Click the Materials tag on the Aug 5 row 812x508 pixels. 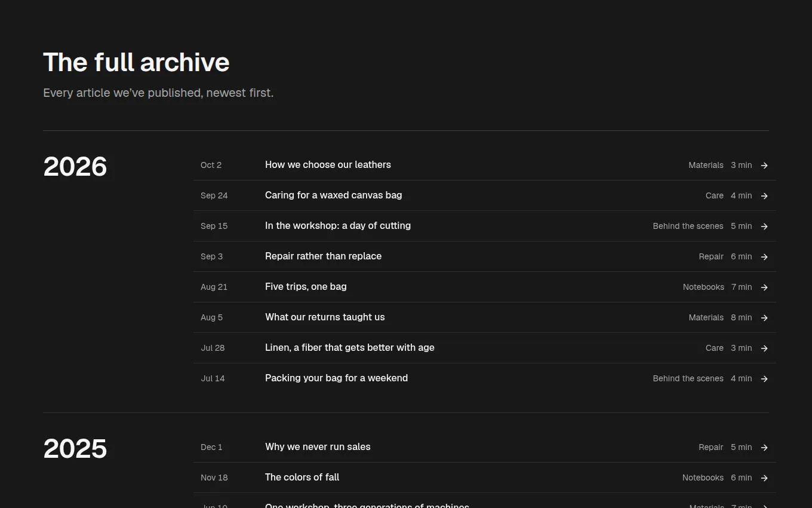click(x=706, y=318)
